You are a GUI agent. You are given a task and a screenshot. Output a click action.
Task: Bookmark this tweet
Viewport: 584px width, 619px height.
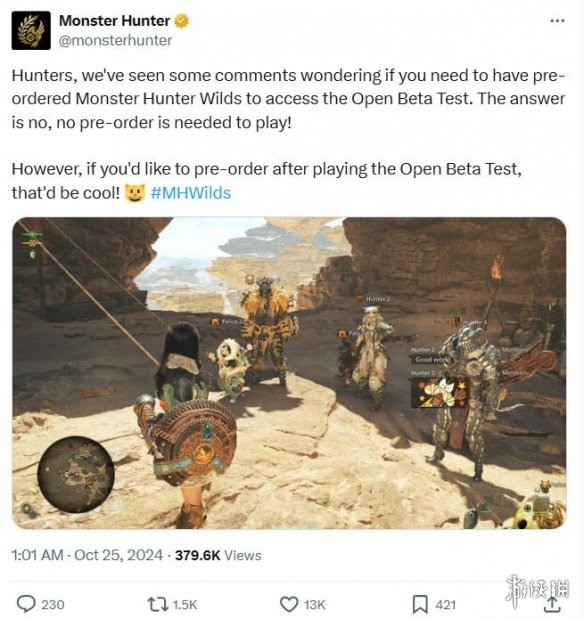pyautogui.click(x=420, y=604)
